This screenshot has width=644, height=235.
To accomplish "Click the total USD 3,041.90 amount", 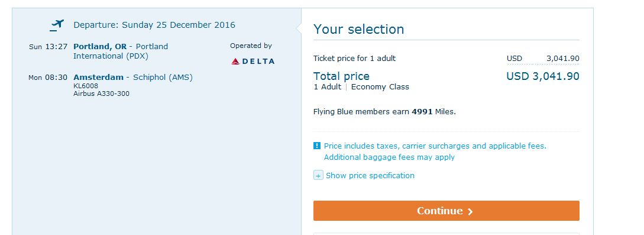I will tap(542, 76).
